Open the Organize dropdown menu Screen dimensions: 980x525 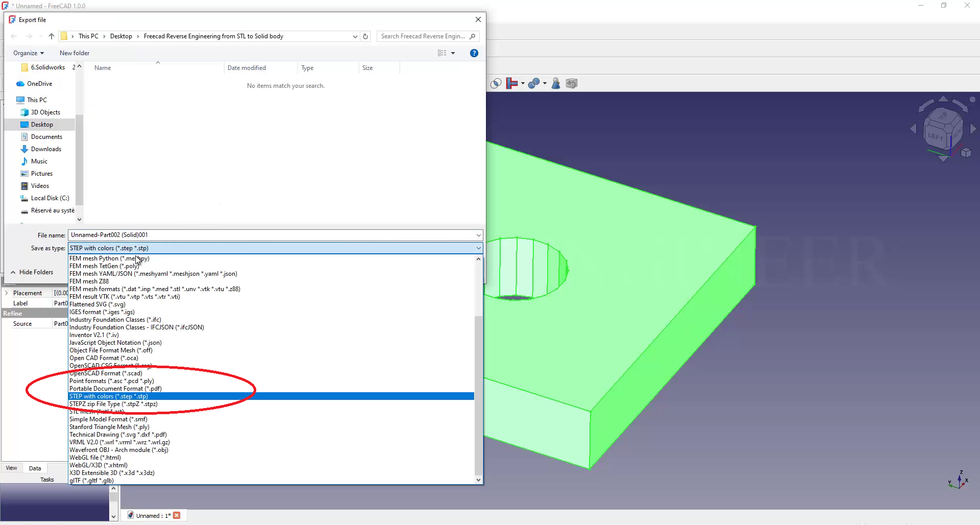pyautogui.click(x=29, y=53)
